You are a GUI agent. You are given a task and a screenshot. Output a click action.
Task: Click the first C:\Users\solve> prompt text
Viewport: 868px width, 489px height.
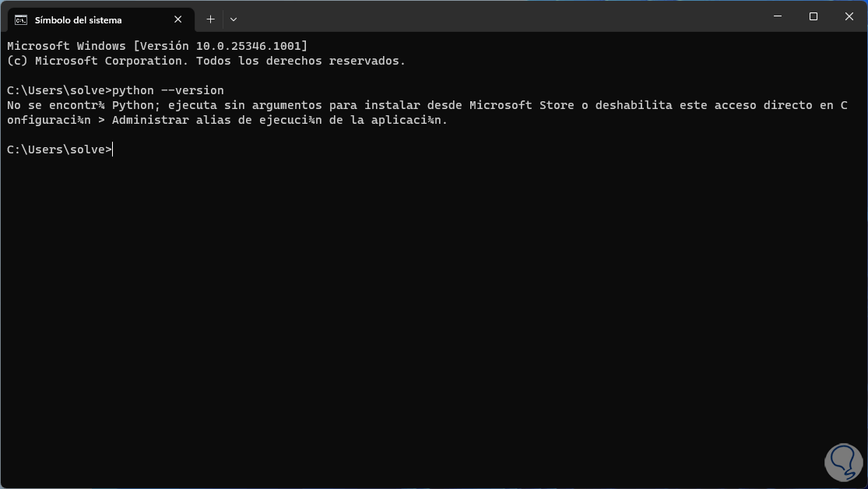point(59,90)
